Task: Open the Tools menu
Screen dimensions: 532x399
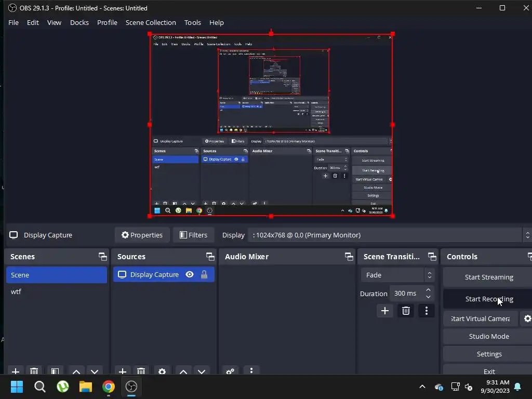Action: [192, 22]
